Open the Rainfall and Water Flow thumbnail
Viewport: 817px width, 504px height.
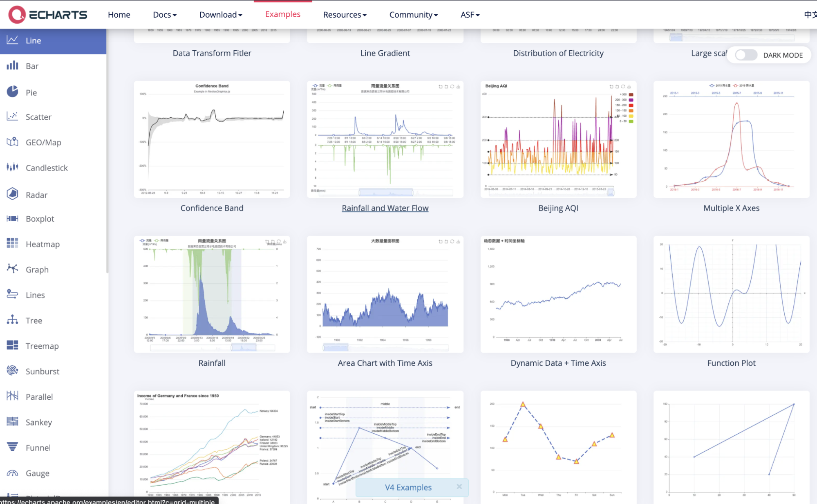(385, 139)
